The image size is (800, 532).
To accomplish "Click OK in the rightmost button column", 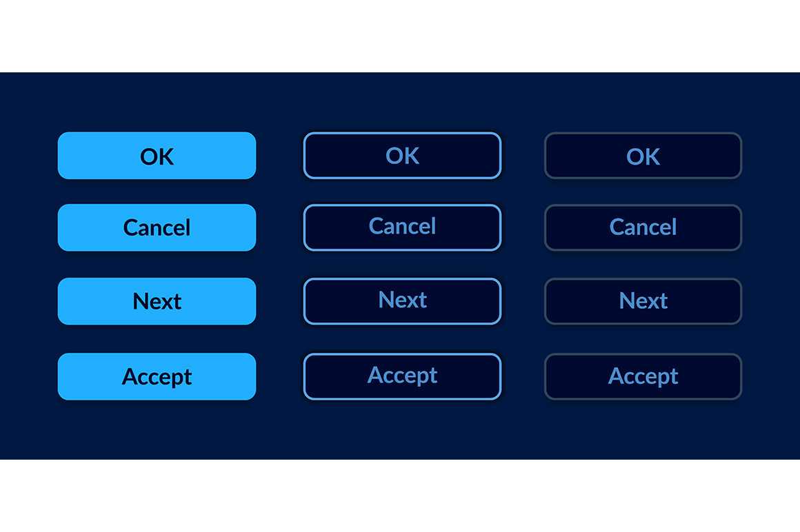I will (x=643, y=156).
